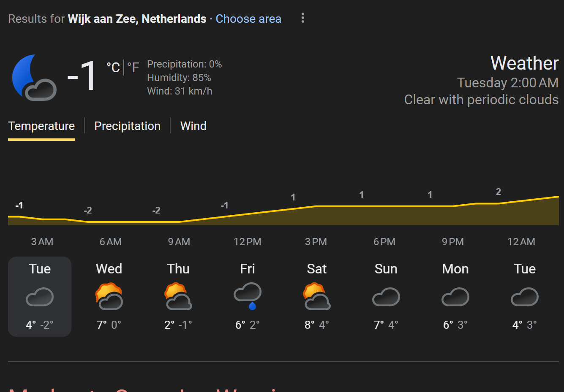
Task: Switch to the Wind tab
Action: [193, 126]
